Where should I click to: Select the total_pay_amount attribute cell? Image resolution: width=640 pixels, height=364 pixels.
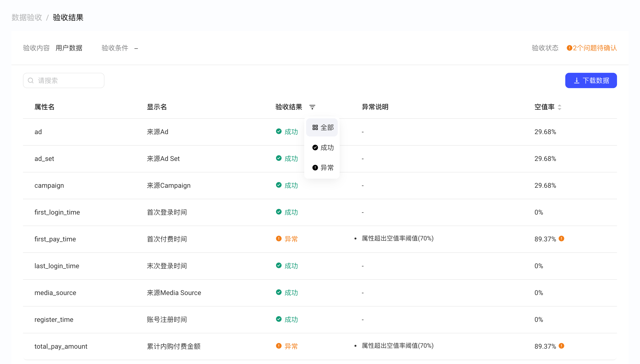click(61, 347)
